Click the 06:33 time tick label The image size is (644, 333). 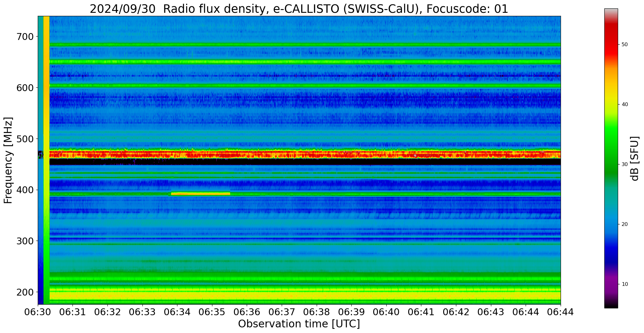coord(143,312)
